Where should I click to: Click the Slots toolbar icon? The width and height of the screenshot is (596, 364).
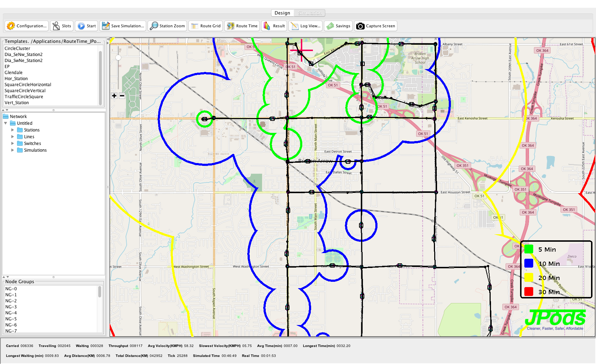point(56,26)
